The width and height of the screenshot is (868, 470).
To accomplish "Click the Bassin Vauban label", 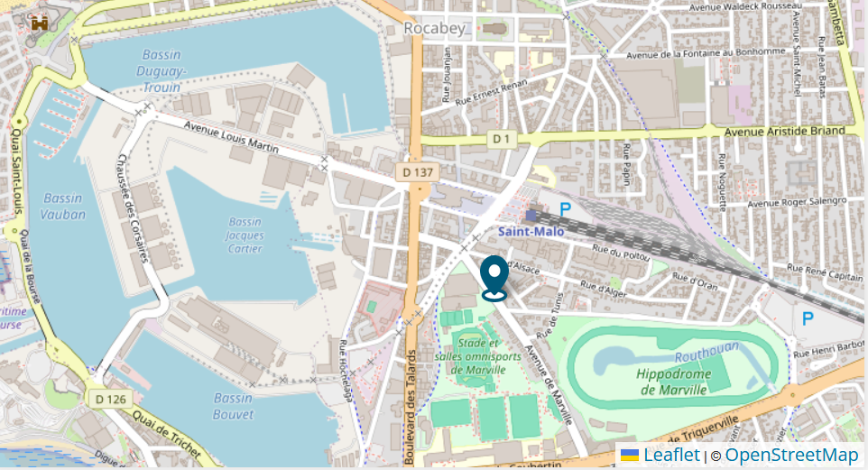I will (63, 206).
